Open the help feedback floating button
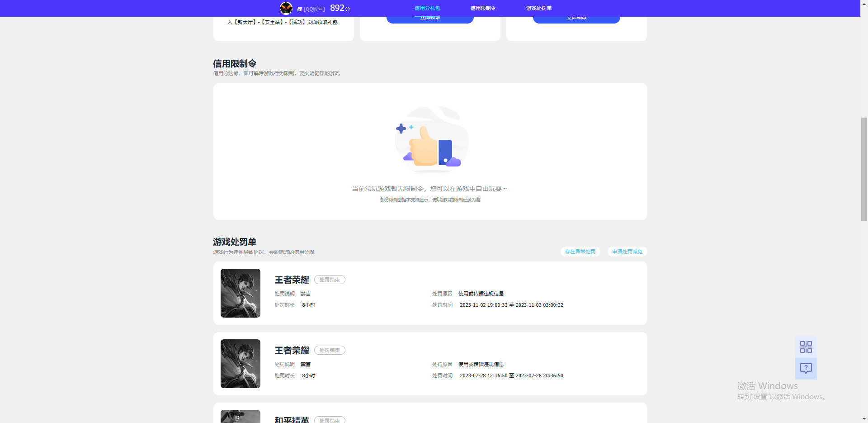The image size is (868, 423). [806, 368]
